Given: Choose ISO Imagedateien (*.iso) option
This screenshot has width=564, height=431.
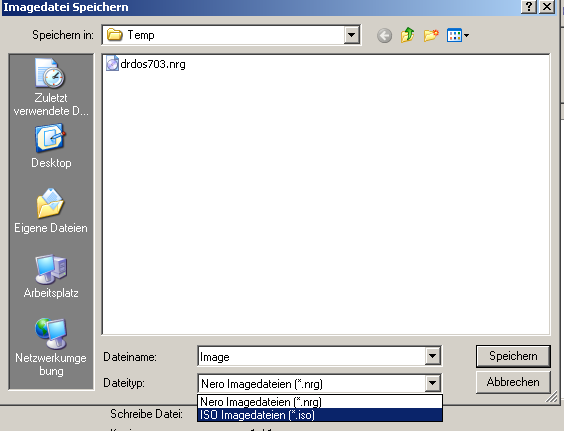Looking at the screenshot, I should pyautogui.click(x=320, y=415).
